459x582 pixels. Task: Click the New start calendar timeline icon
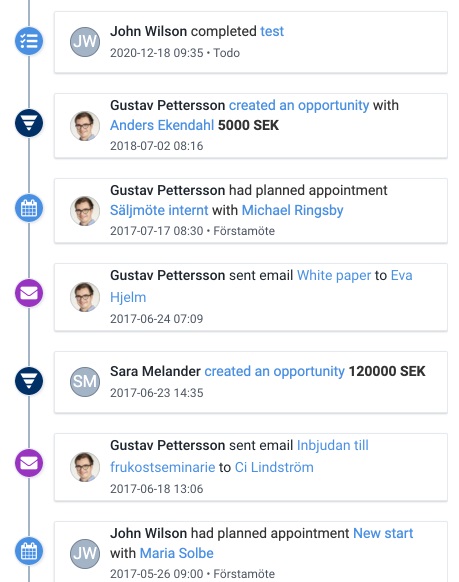tap(29, 551)
